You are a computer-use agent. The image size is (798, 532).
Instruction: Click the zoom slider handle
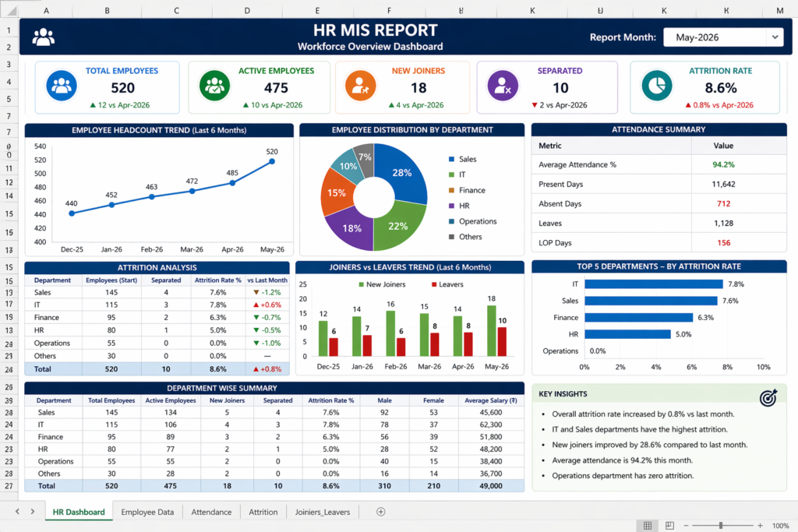click(721, 526)
